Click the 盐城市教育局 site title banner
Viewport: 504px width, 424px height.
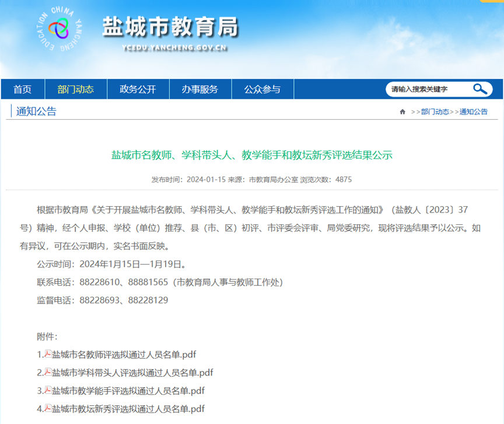coord(170,27)
